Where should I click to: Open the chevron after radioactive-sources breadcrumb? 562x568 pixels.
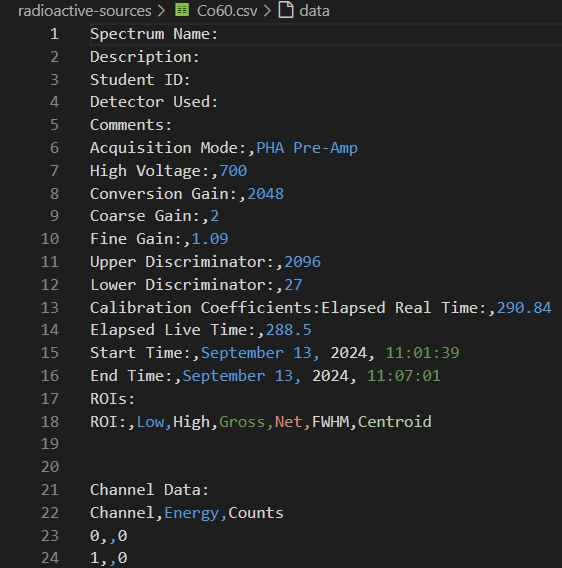coord(162,11)
